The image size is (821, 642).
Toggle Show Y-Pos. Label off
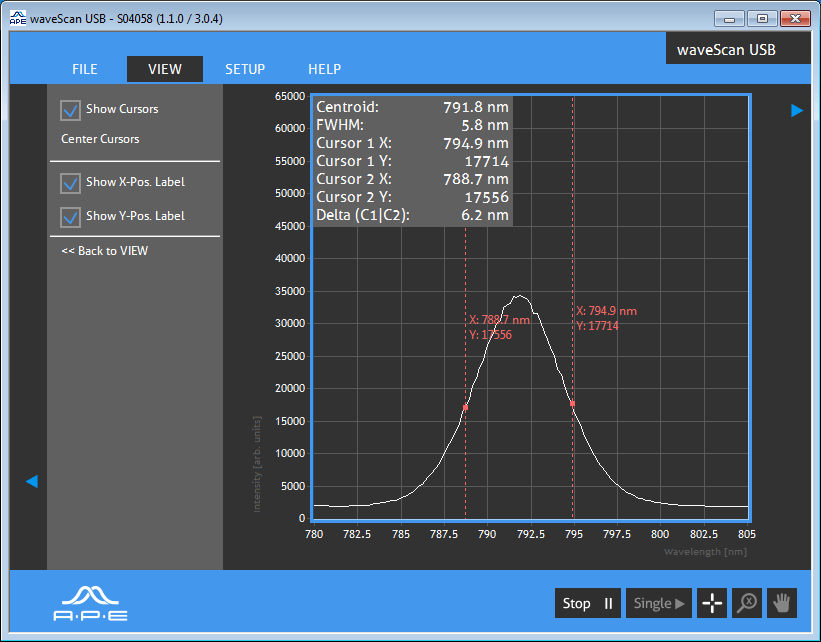pyautogui.click(x=69, y=217)
